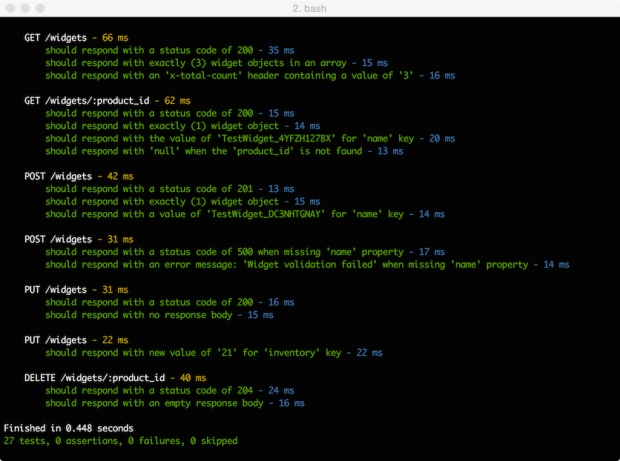
Task: Click the green zoom window button
Action: tap(40, 8)
